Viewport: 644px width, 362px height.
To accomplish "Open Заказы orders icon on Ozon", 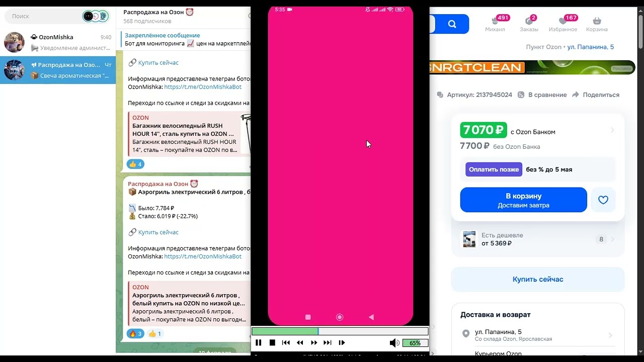I will pos(529,24).
